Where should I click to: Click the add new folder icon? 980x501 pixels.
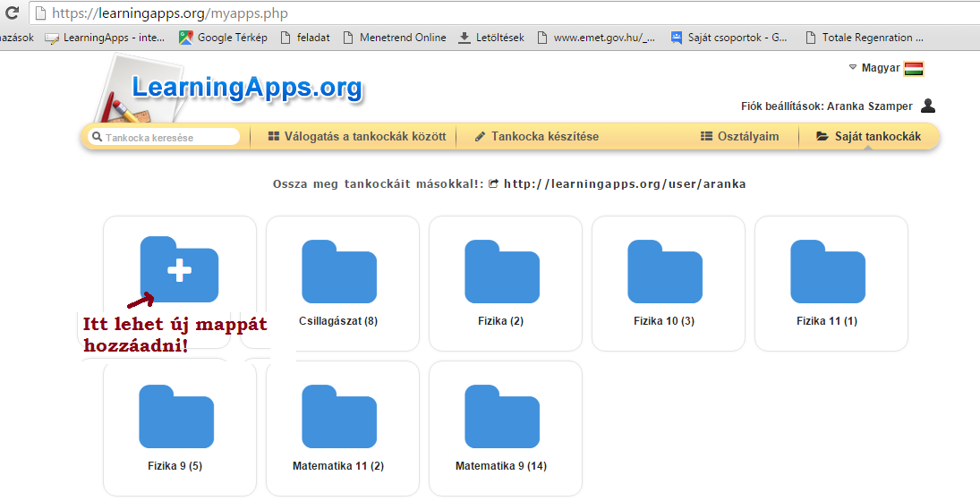click(x=179, y=270)
